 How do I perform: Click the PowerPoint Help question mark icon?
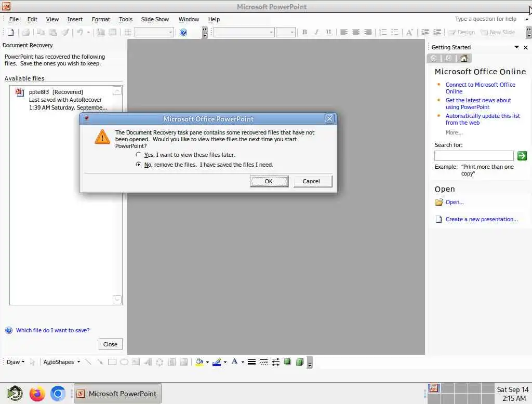(183, 32)
